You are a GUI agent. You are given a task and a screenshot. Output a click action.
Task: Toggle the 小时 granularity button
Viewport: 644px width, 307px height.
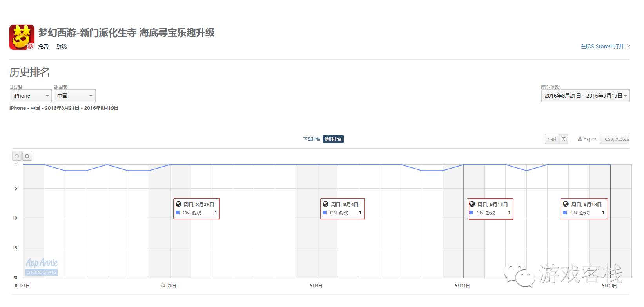tap(552, 139)
